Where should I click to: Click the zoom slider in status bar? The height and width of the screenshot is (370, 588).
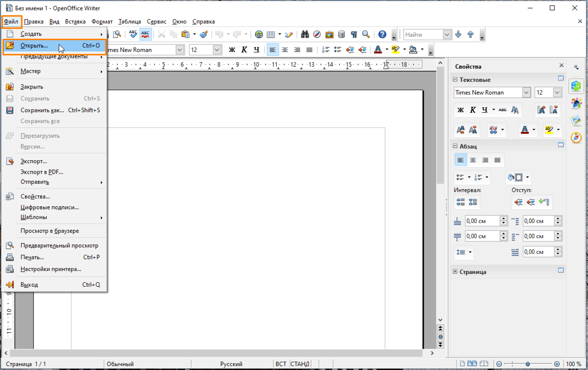click(527, 364)
